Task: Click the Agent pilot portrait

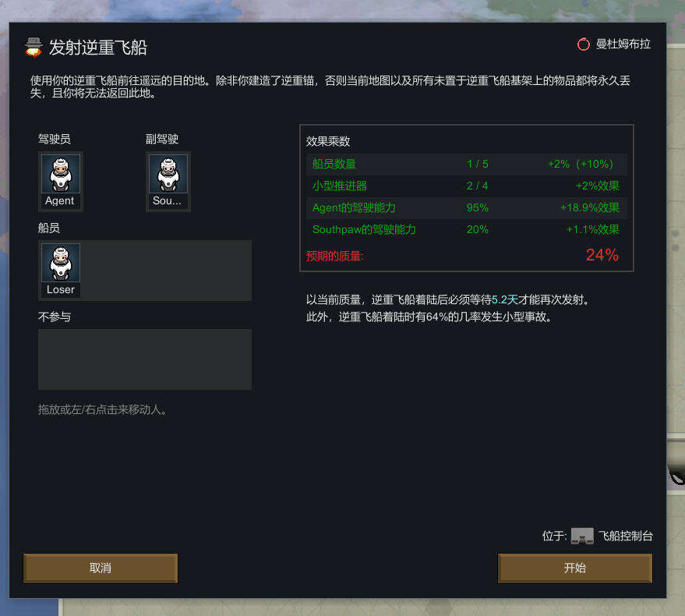Action: [60, 181]
